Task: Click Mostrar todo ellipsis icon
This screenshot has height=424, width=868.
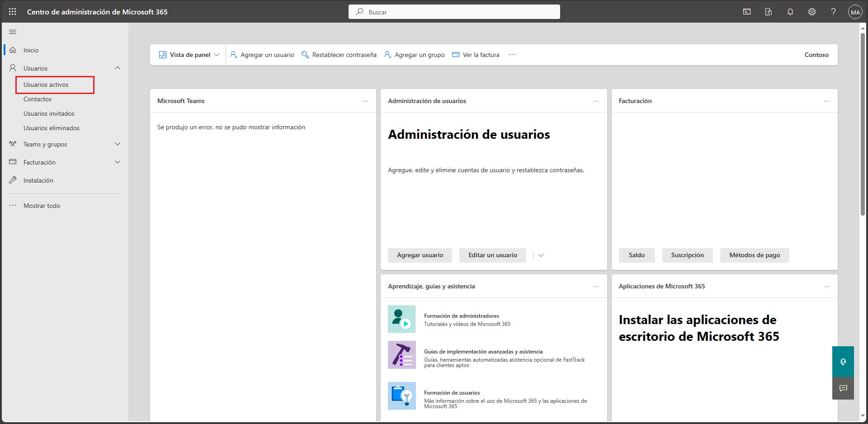Action: 13,205
